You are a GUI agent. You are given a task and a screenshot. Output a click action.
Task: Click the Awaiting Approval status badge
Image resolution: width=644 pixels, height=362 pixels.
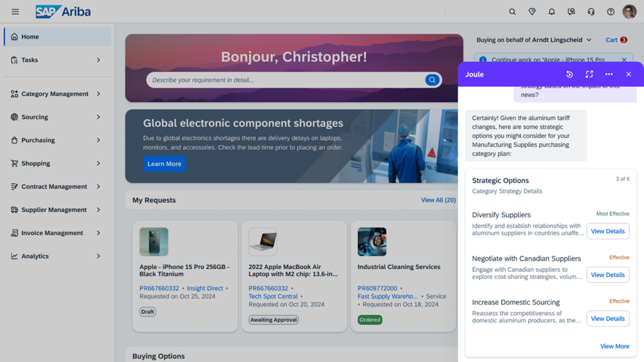(x=274, y=320)
